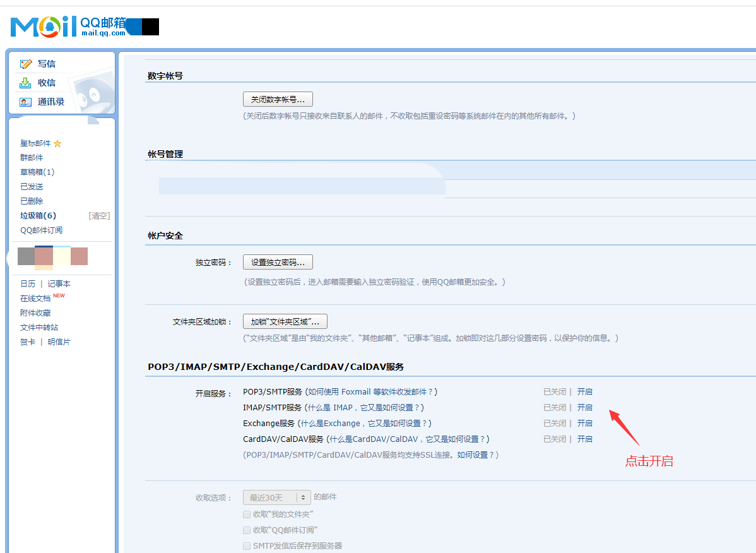Click the contacts card icon
Viewport: 756px width, 553px height.
[x=25, y=102]
